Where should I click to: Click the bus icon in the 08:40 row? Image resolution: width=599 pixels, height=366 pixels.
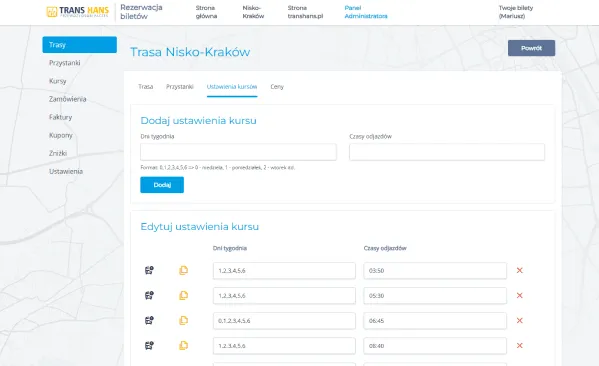click(149, 346)
